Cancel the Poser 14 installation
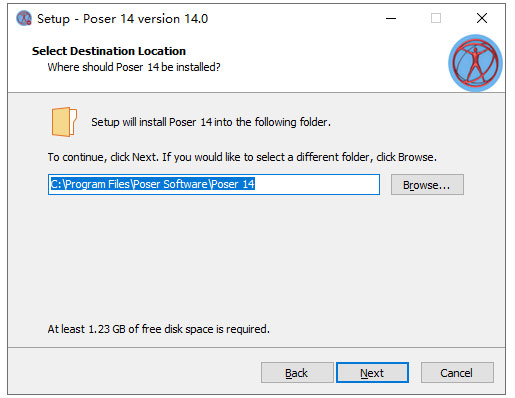515x398 pixels. click(457, 373)
